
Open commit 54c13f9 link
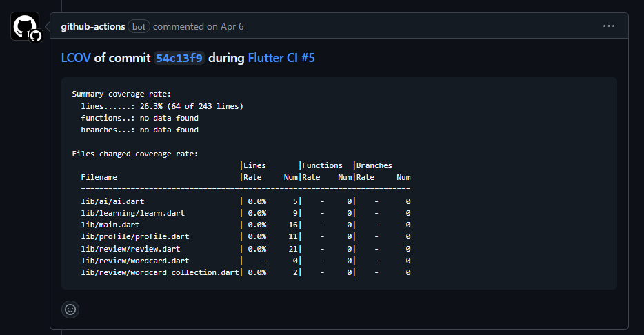point(179,58)
